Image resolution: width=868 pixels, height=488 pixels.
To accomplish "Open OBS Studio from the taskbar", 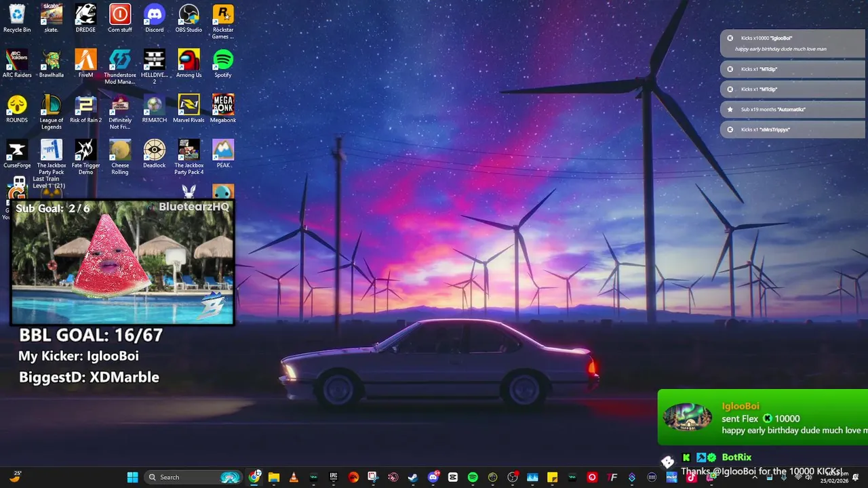I will [x=513, y=477].
